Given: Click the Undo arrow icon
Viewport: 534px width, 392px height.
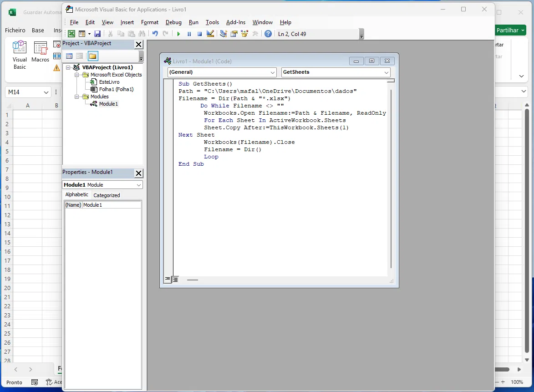Looking at the screenshot, I should coord(155,34).
